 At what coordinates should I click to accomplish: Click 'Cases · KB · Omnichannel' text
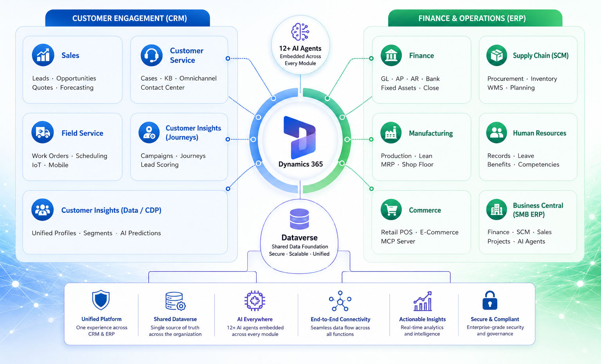[178, 79]
